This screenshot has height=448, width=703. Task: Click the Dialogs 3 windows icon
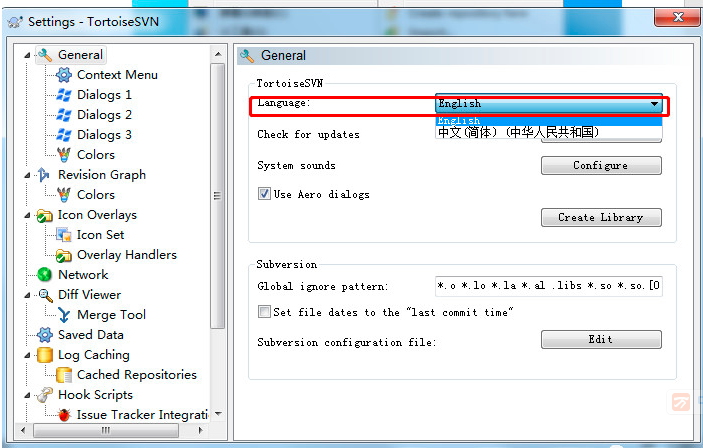[x=64, y=135]
